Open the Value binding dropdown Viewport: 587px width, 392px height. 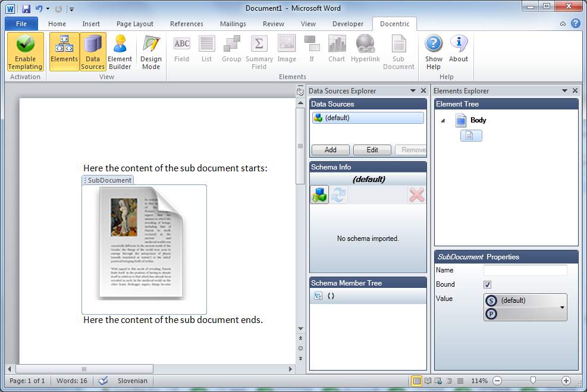[x=562, y=308]
